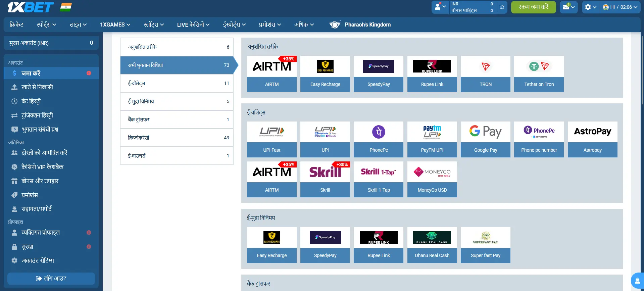Select Super fast Pay method
Viewport: 644px width, 291px height.
(486, 245)
